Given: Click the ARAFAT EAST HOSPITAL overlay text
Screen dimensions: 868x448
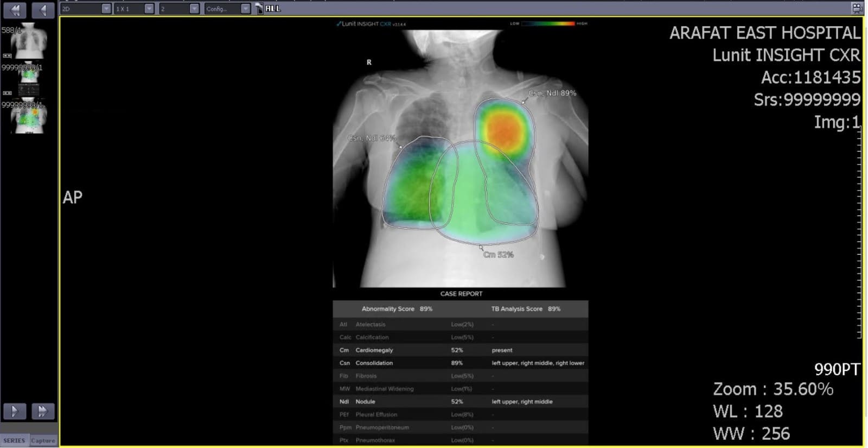Looking at the screenshot, I should pyautogui.click(x=764, y=33).
